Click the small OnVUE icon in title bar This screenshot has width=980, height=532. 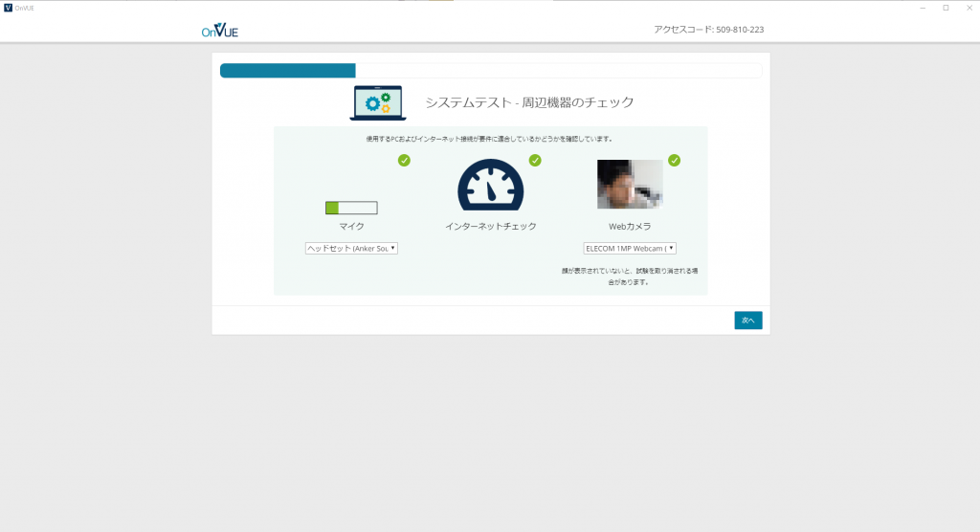9,8
